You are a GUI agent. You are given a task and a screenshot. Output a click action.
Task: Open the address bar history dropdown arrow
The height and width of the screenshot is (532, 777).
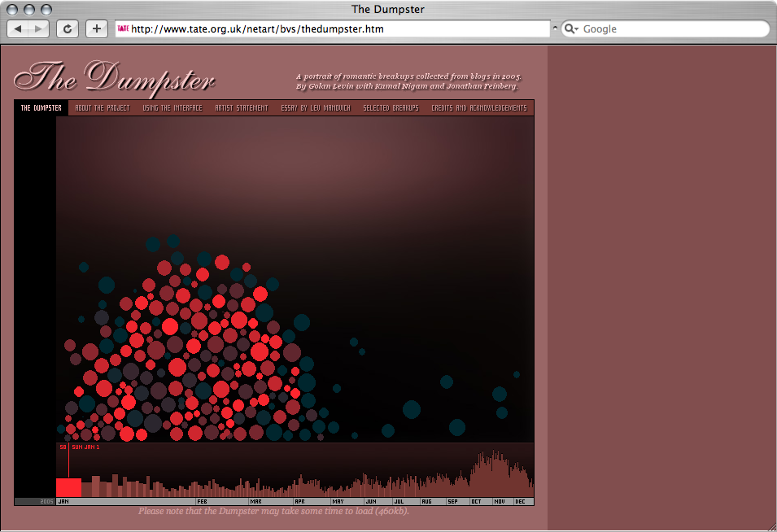coord(555,28)
